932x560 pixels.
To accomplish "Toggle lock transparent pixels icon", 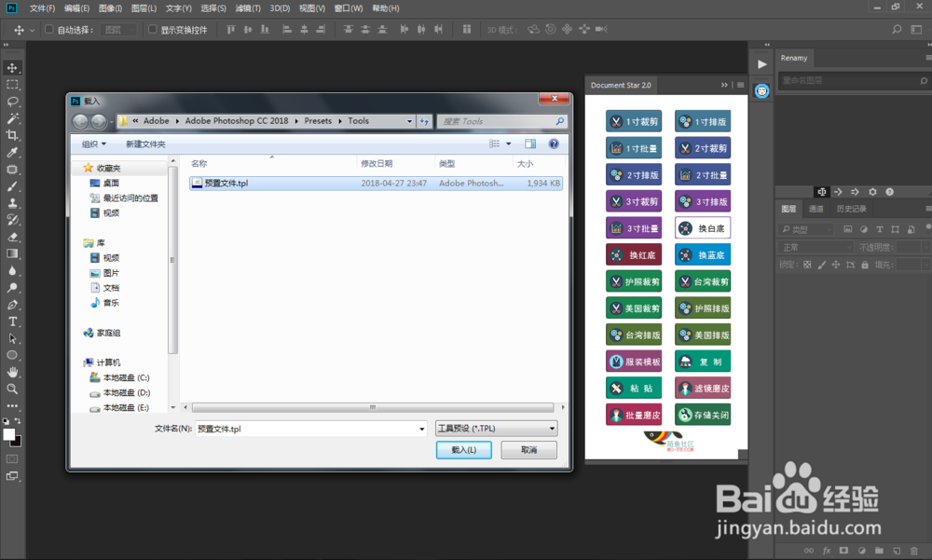I will click(807, 266).
